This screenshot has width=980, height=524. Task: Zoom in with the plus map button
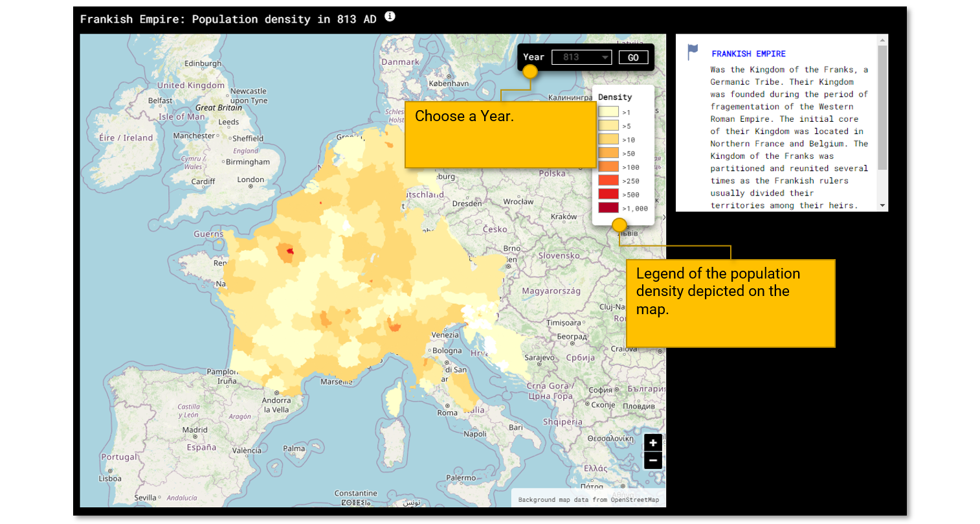[x=653, y=442]
